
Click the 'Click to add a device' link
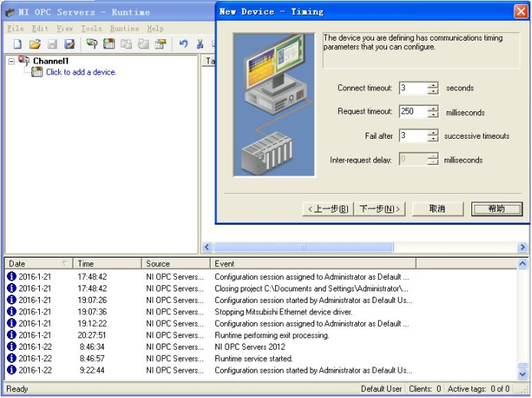81,72
